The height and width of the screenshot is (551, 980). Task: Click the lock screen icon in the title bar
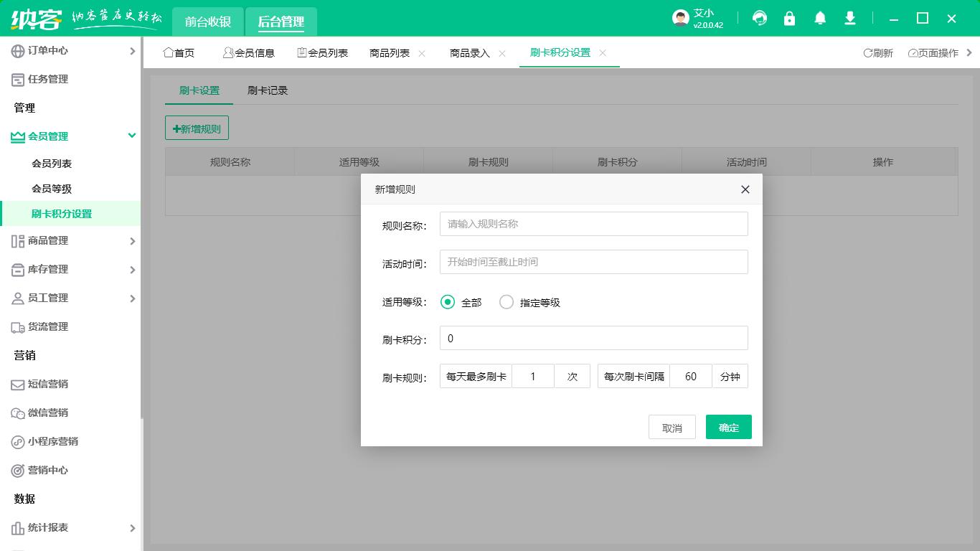pyautogui.click(x=789, y=19)
